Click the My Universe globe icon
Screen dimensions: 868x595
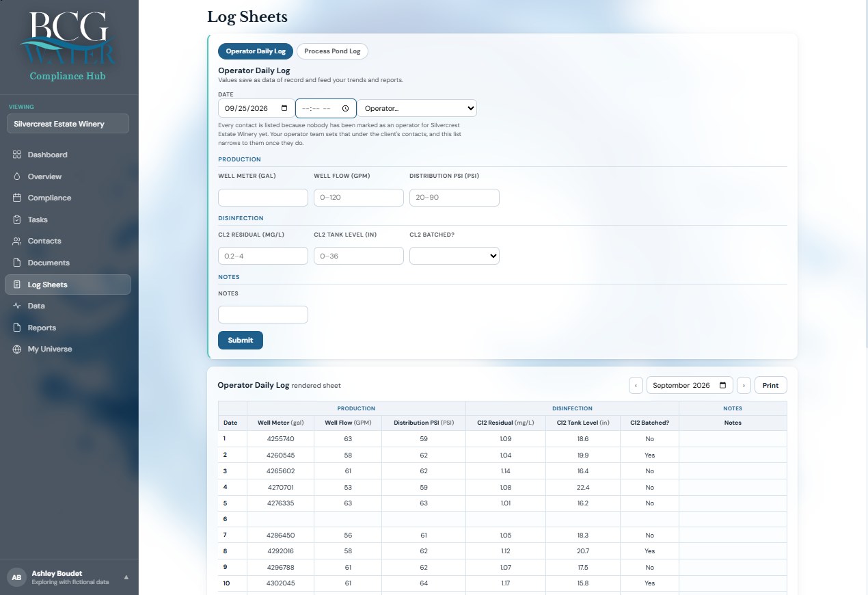click(17, 349)
